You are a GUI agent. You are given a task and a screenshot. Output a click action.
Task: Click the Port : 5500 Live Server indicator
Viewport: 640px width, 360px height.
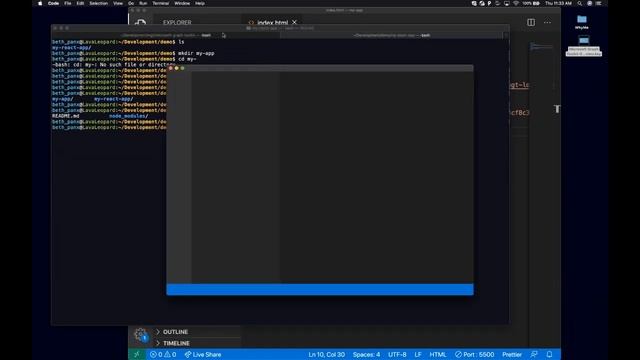click(474, 354)
